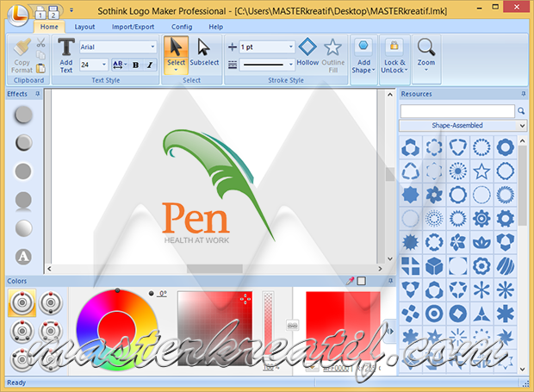Click quick access button 2
Image resolution: width=534 pixels, height=392 pixels.
point(53,13)
